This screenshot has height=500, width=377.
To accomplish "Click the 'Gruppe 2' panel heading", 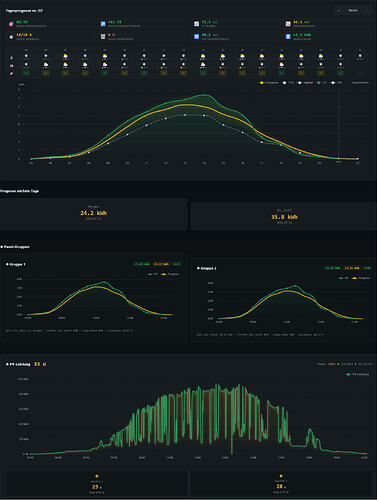I will (x=207, y=268).
